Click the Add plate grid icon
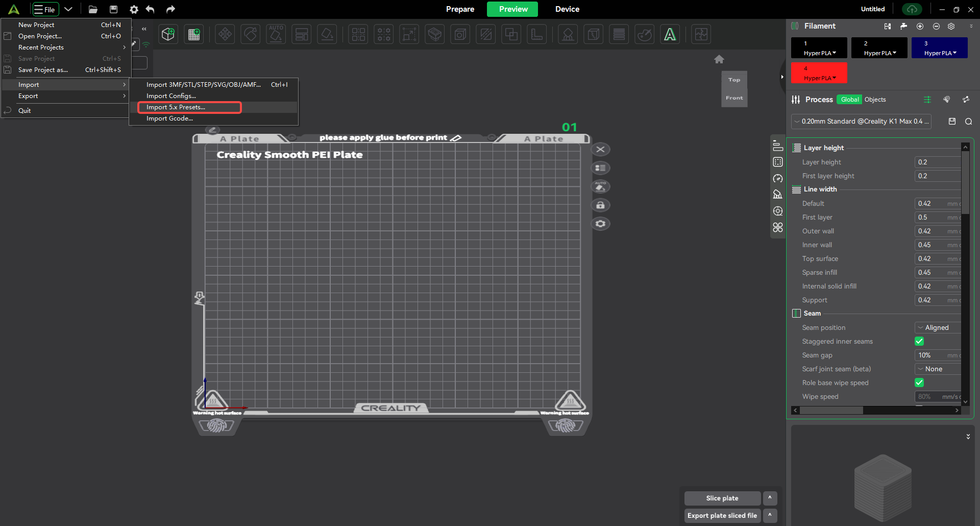Viewport: 980px width, 526px height. point(194,34)
